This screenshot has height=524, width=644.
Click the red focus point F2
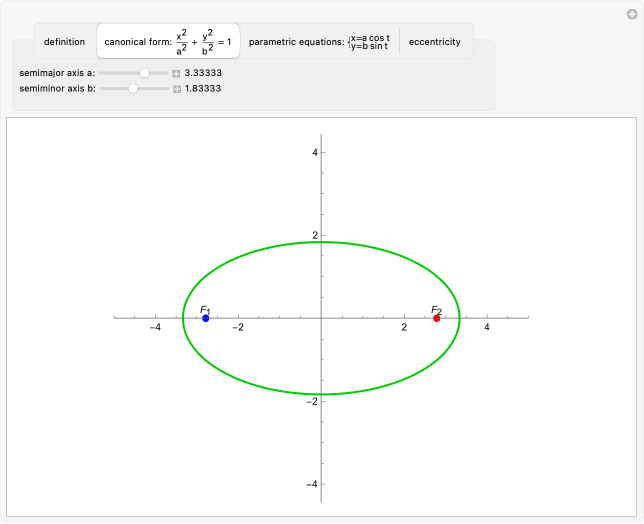point(437,318)
